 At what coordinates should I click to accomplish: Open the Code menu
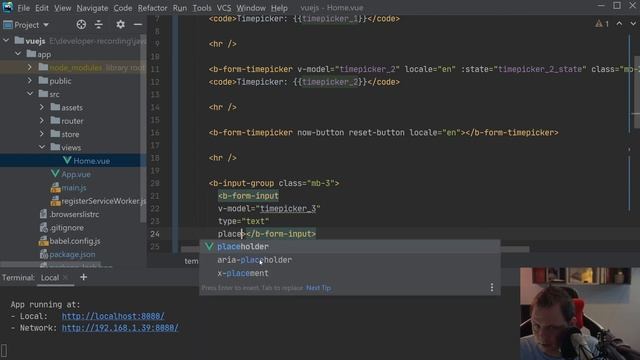point(122,8)
